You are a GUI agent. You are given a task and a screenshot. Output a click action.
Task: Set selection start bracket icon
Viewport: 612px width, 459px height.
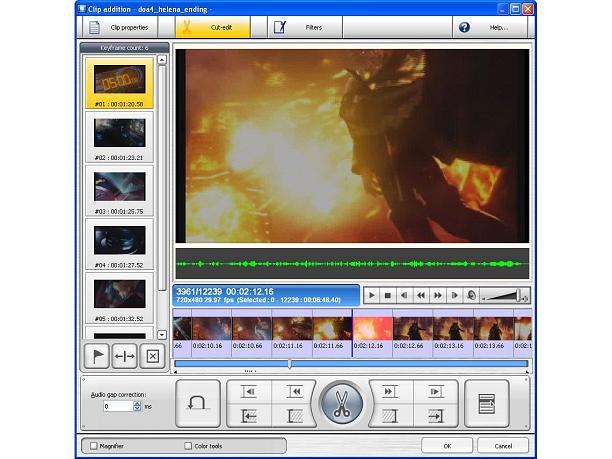[x=294, y=416]
